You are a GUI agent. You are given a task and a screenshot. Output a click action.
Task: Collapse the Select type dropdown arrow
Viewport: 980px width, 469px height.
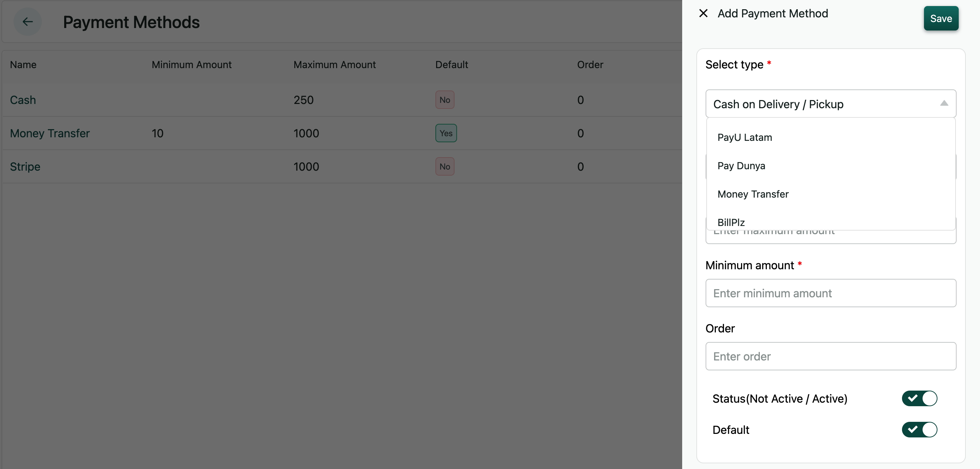click(944, 104)
